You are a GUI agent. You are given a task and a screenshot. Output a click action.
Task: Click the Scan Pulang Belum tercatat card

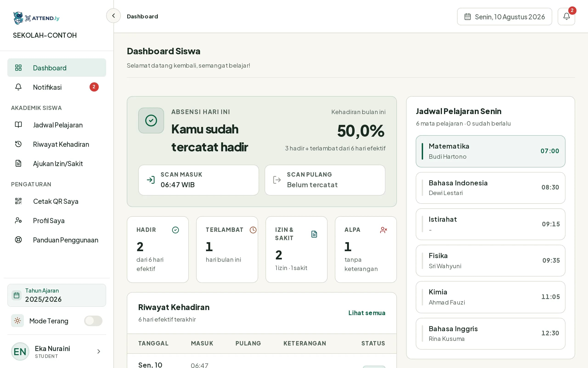tap(325, 180)
